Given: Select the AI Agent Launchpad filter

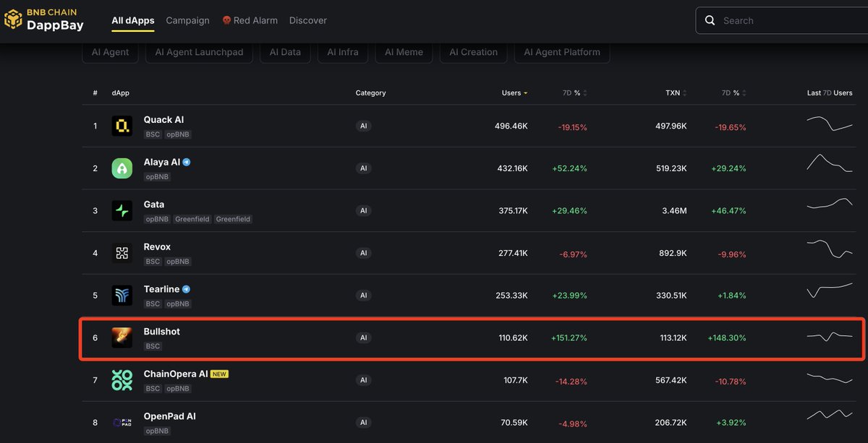Looking at the screenshot, I should (199, 52).
